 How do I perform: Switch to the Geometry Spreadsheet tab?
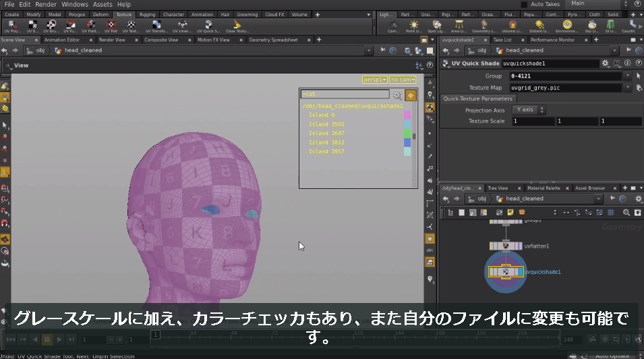coord(273,40)
